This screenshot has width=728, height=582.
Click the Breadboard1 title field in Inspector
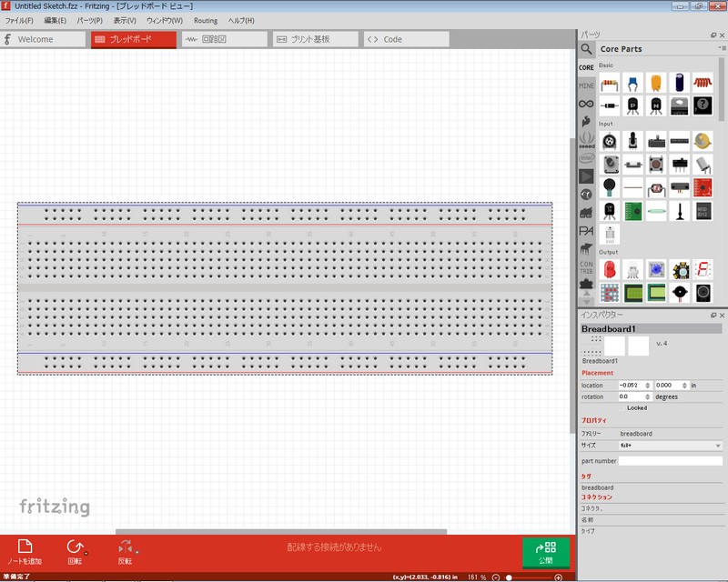(x=651, y=328)
